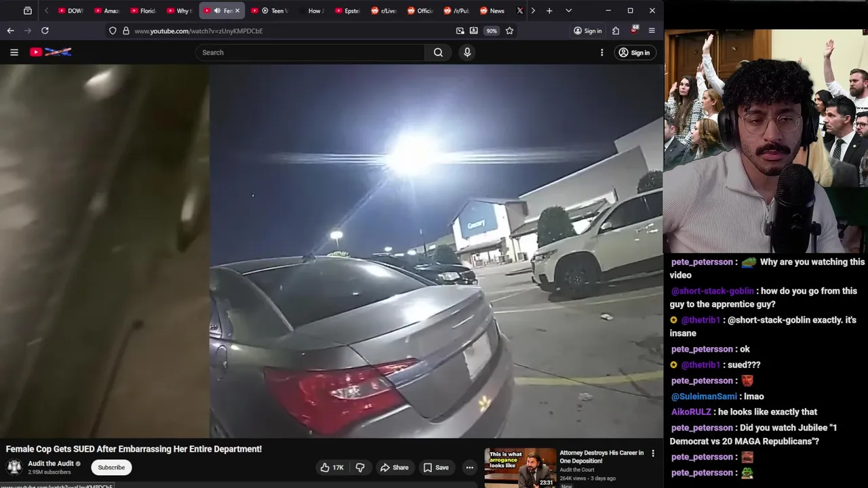This screenshot has width=868, height=488.
Task: Share this video
Action: tap(394, 467)
